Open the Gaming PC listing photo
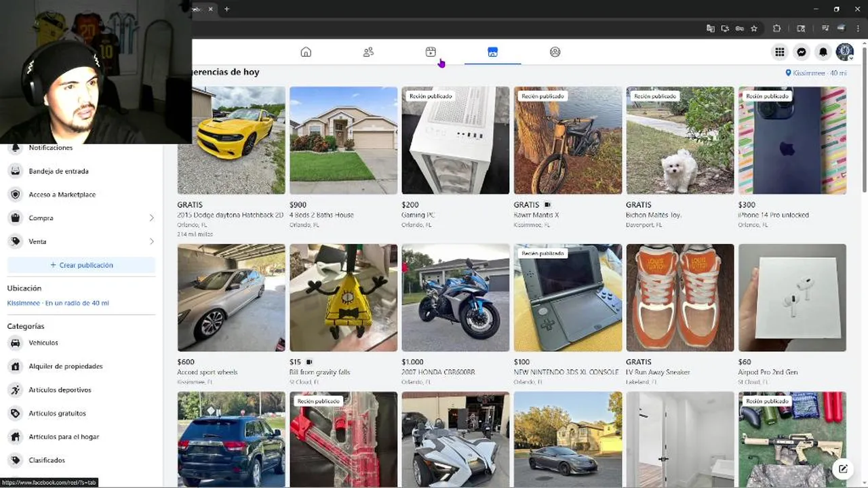Image resolution: width=868 pixels, height=488 pixels. (456, 140)
